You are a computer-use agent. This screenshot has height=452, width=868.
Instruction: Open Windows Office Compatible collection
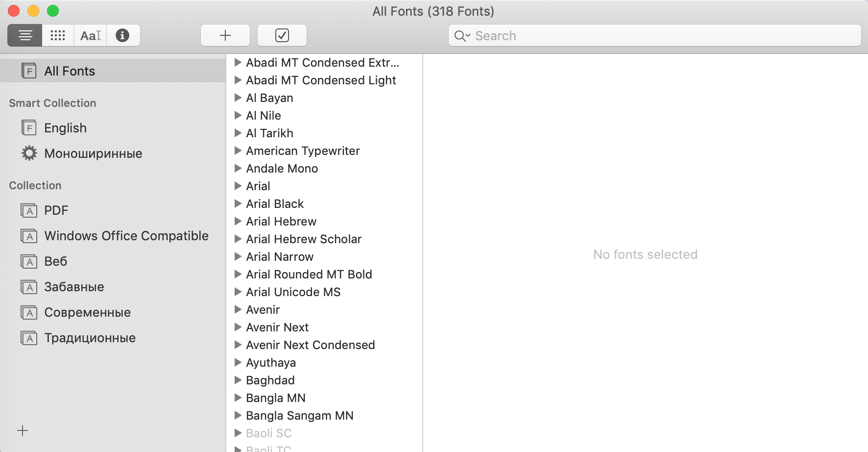(x=113, y=236)
